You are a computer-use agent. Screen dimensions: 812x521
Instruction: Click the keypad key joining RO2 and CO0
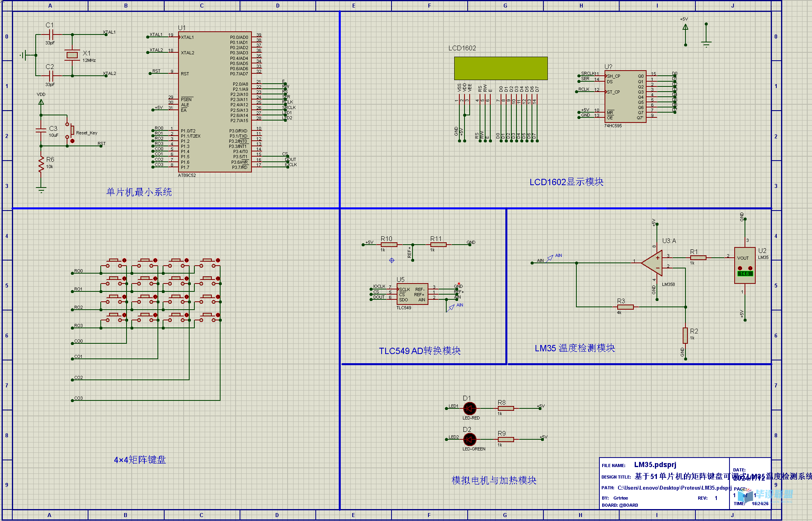[x=114, y=299]
